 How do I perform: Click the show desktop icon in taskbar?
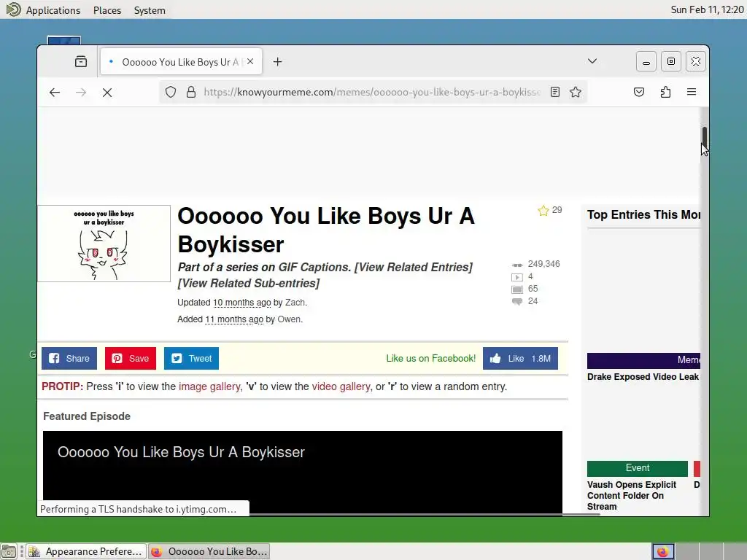(9, 551)
